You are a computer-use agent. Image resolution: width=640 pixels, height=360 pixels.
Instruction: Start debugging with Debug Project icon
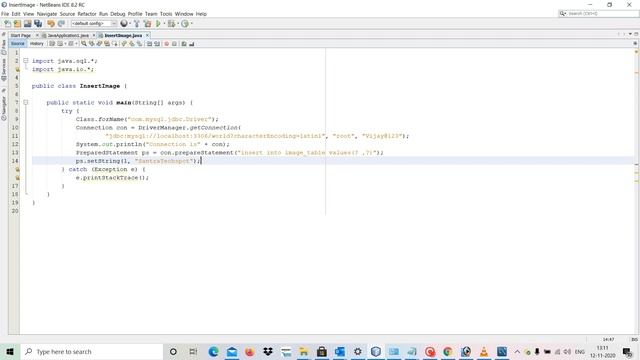[171, 24]
